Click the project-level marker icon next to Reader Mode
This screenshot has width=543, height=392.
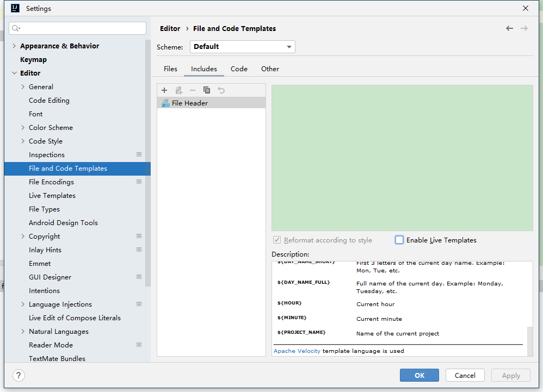139,345
